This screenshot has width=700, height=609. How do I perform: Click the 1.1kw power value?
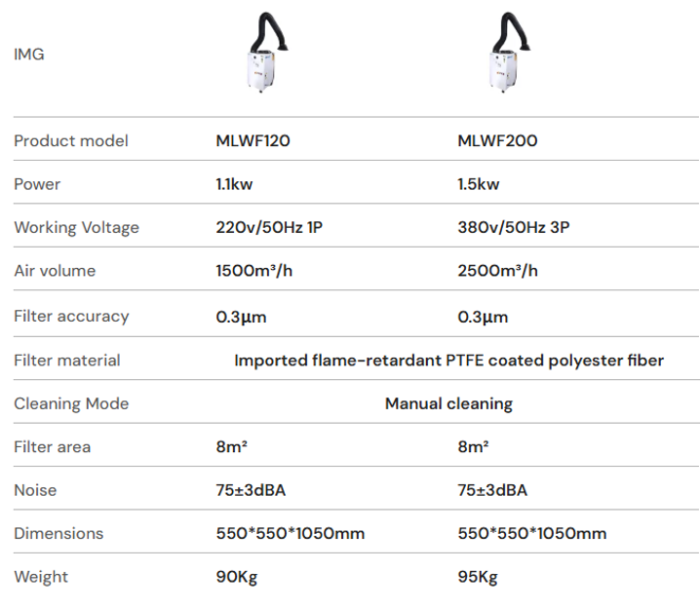(x=234, y=184)
